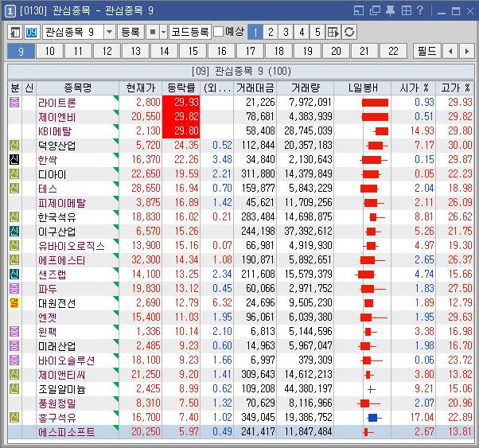Click the blue 09 group icon
This screenshot has width=479, height=448.
point(31,32)
